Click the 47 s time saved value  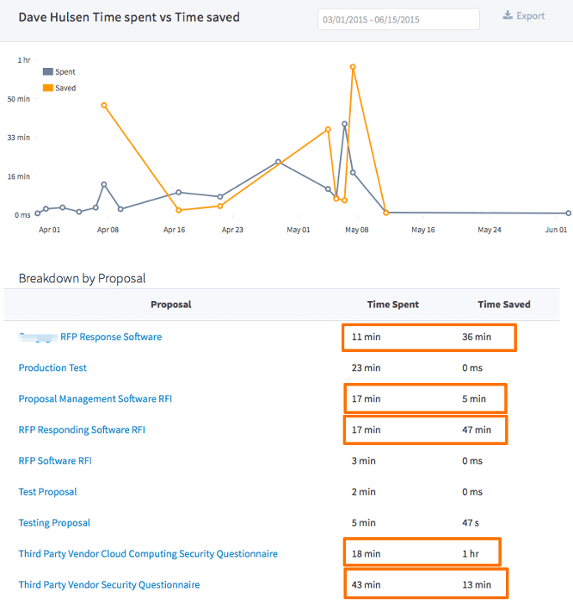coord(470,523)
